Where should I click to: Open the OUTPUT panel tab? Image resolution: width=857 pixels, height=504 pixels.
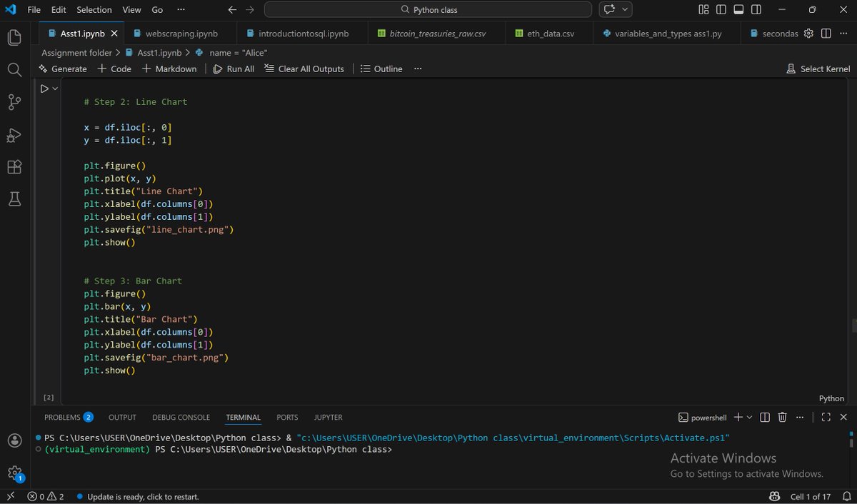pos(122,417)
